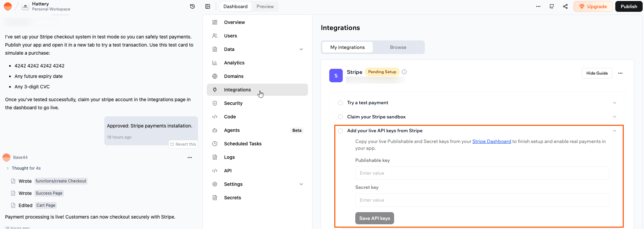Expand the Settings menu chevron
Viewport: 644px width, 229px height.
pyautogui.click(x=301, y=184)
